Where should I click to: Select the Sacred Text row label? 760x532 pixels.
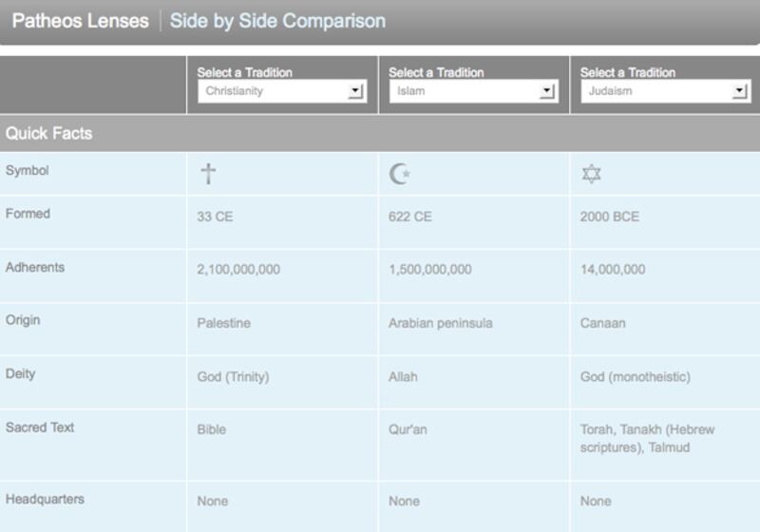coord(40,427)
